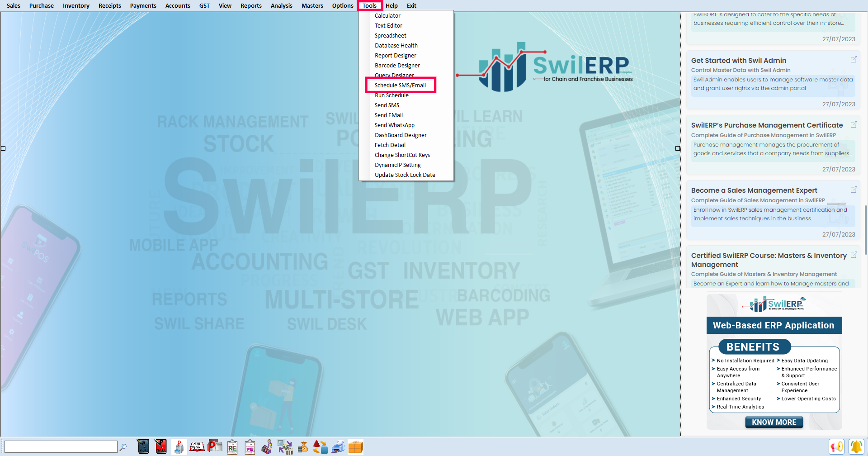This screenshot has height=456, width=868.
Task: Select Send EMail from Tools menu
Action: (x=406, y=115)
